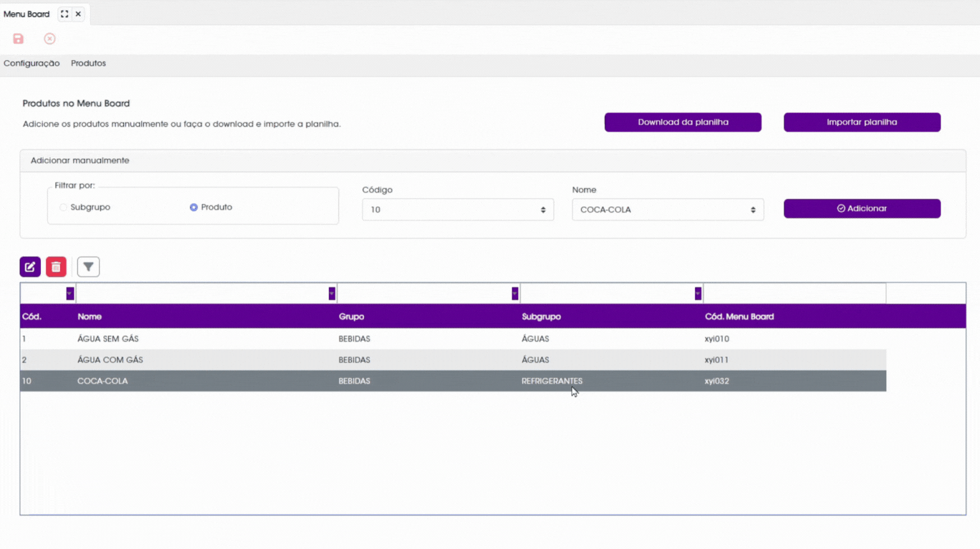Click the purple edit pencil icon
Image resolution: width=980 pixels, height=549 pixels.
point(30,267)
